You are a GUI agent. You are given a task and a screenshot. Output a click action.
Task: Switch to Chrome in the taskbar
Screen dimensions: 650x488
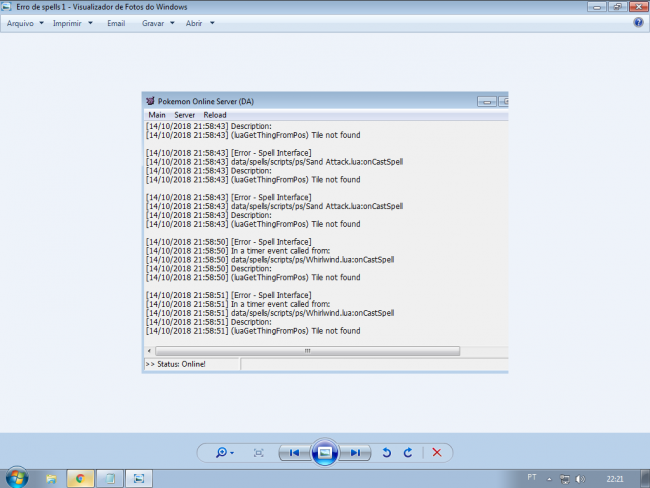(x=80, y=479)
